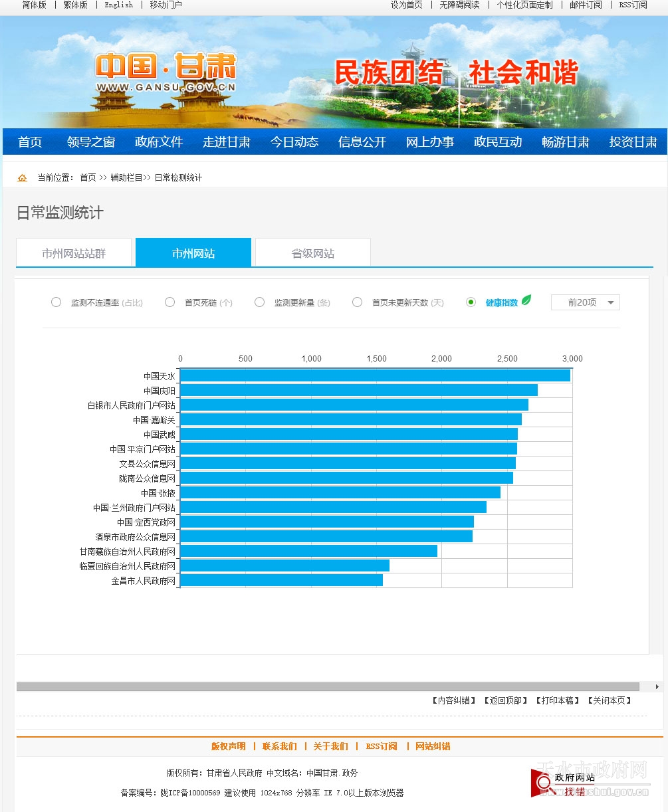
Task: Click the 【返回顶部】 link
Action: coord(506,700)
